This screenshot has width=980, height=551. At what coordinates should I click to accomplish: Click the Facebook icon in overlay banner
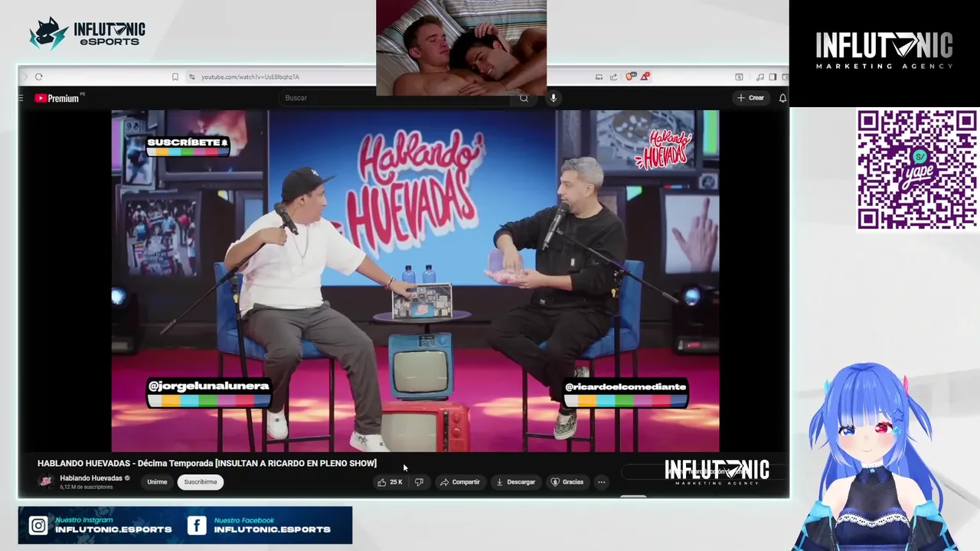[197, 526]
